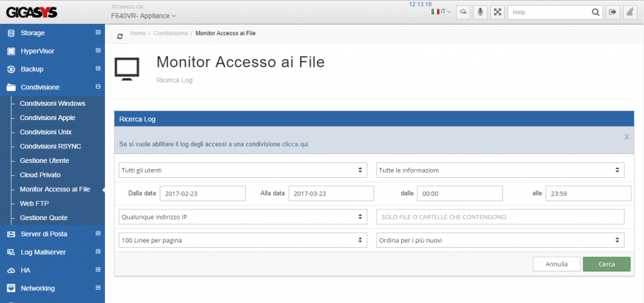Screen dimensions: 644x303
Task: Click the Storage database icon in sidebar
Action: pos(11,33)
